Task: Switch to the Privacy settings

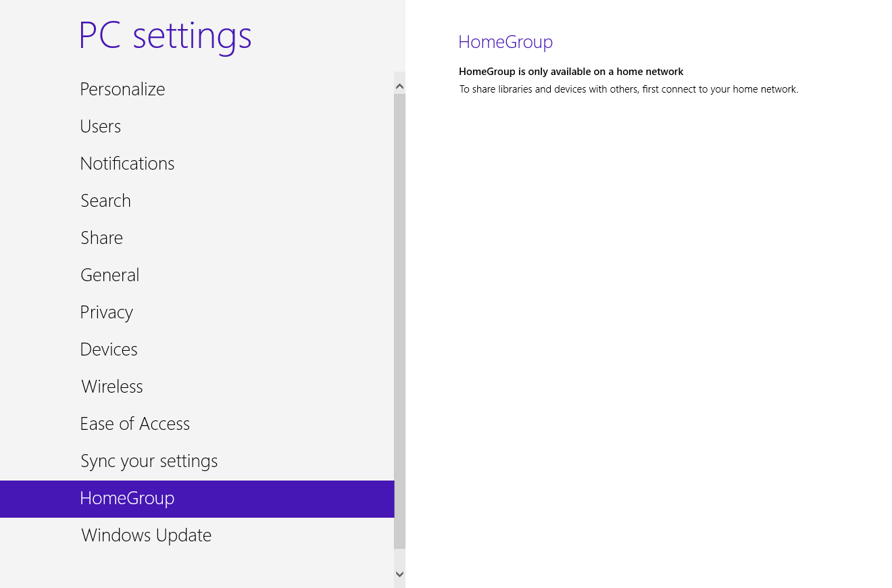Action: 197,312
